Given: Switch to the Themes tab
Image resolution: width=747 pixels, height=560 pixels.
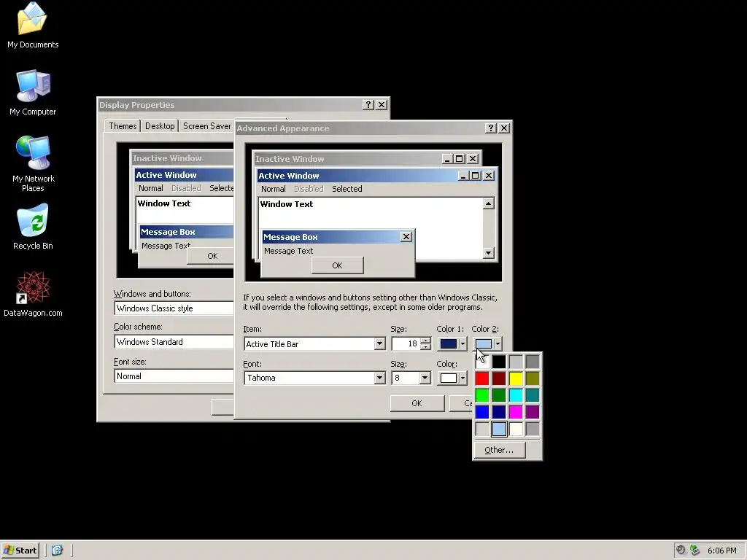Looking at the screenshot, I should (x=123, y=125).
